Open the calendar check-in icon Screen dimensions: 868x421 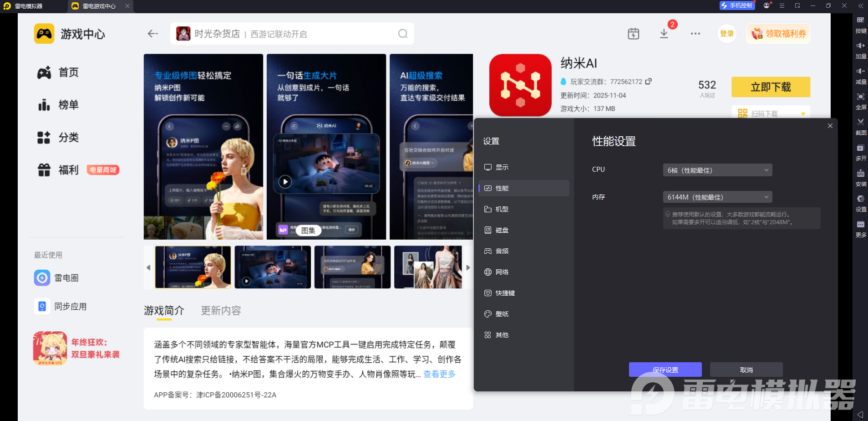634,34
